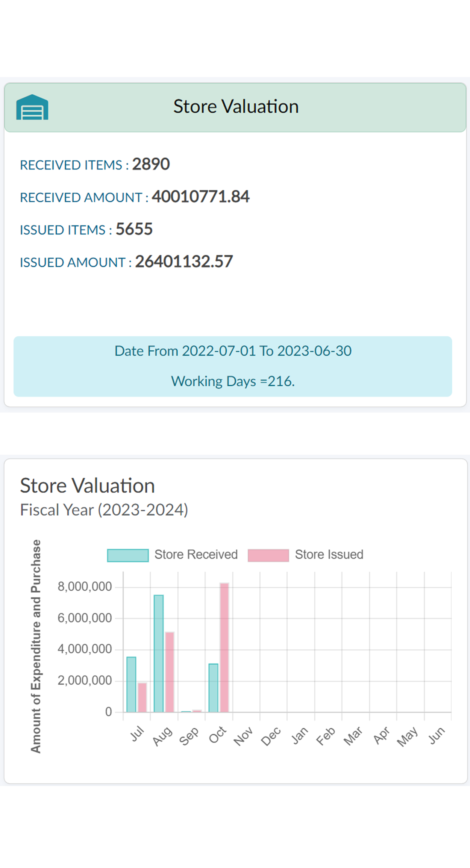This screenshot has height=868, width=470.
Task: Click the Date From 2022-07-01 range text
Action: click(x=233, y=351)
